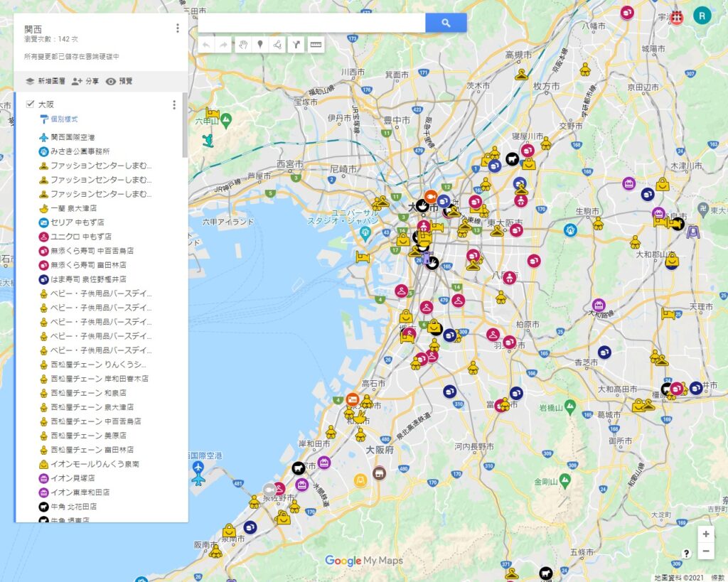This screenshot has height=582, width=728.
Task: Open the add directions tool
Action: [x=296, y=45]
